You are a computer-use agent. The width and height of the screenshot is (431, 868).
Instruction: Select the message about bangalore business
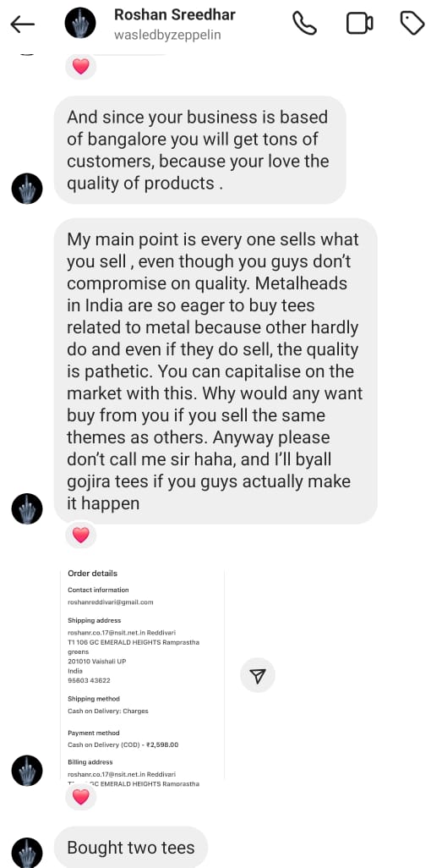200,150
